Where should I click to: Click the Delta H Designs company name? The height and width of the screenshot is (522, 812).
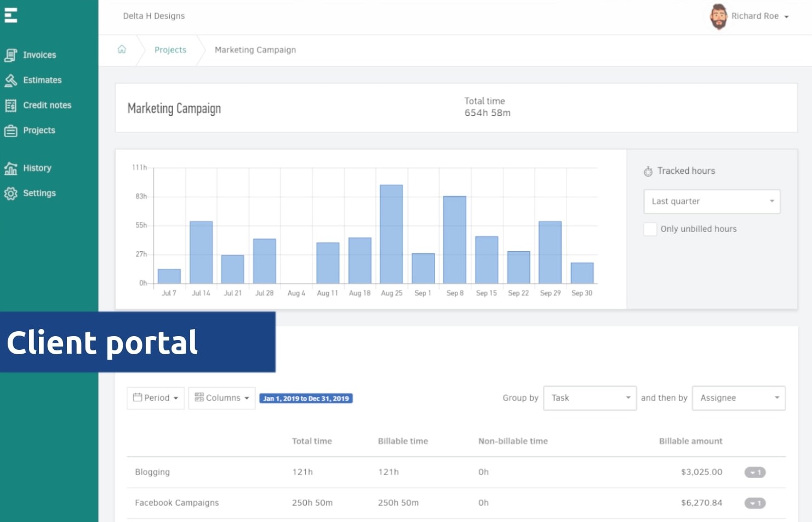(x=154, y=16)
